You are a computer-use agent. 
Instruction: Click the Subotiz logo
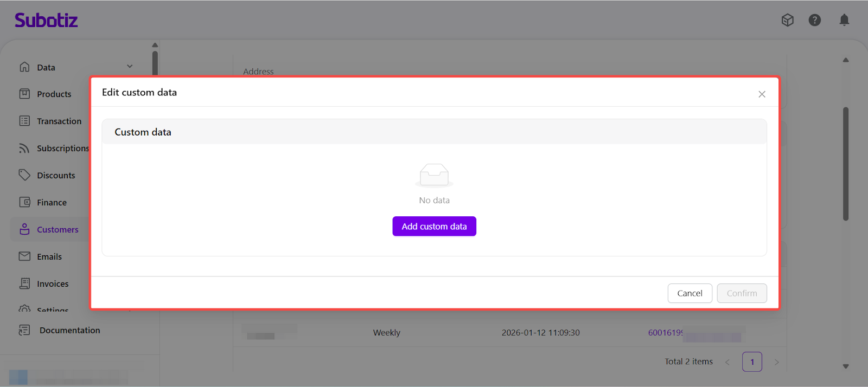[x=46, y=21]
